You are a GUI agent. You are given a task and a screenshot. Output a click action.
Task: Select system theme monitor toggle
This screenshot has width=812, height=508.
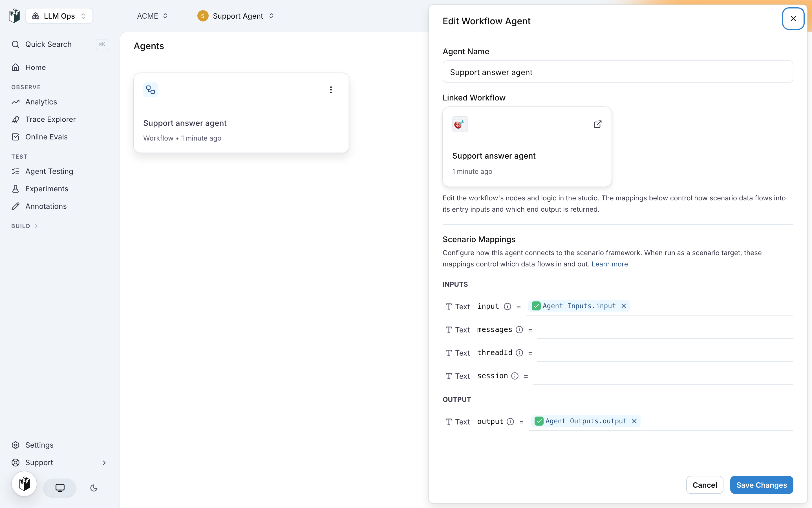click(x=60, y=488)
